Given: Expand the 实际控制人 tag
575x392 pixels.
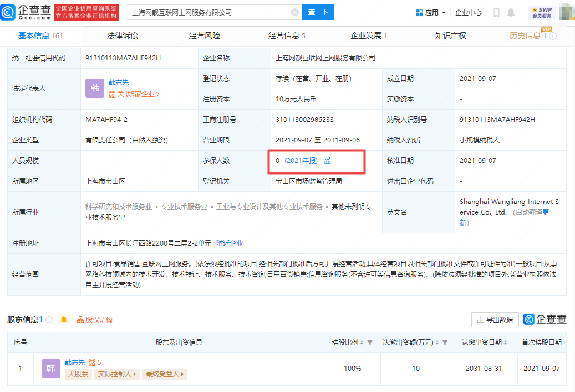Looking at the screenshot, I should click(x=116, y=374).
